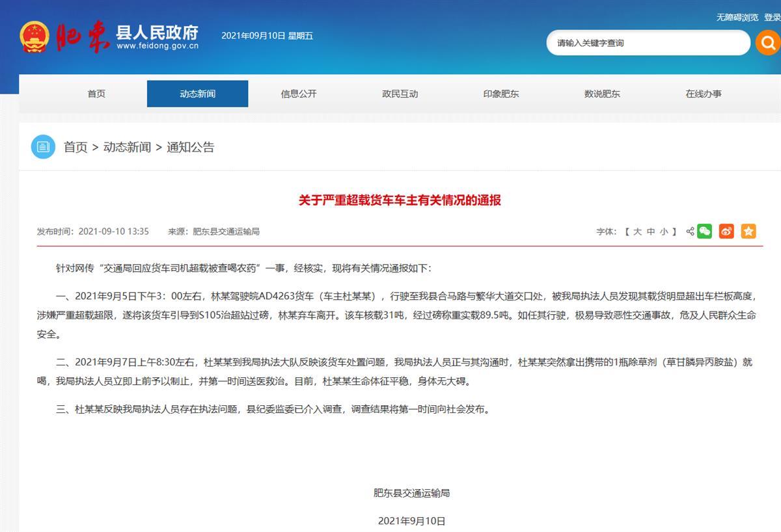The width and height of the screenshot is (781, 532).
Task: Set font size to large (大)
Action: tap(637, 232)
